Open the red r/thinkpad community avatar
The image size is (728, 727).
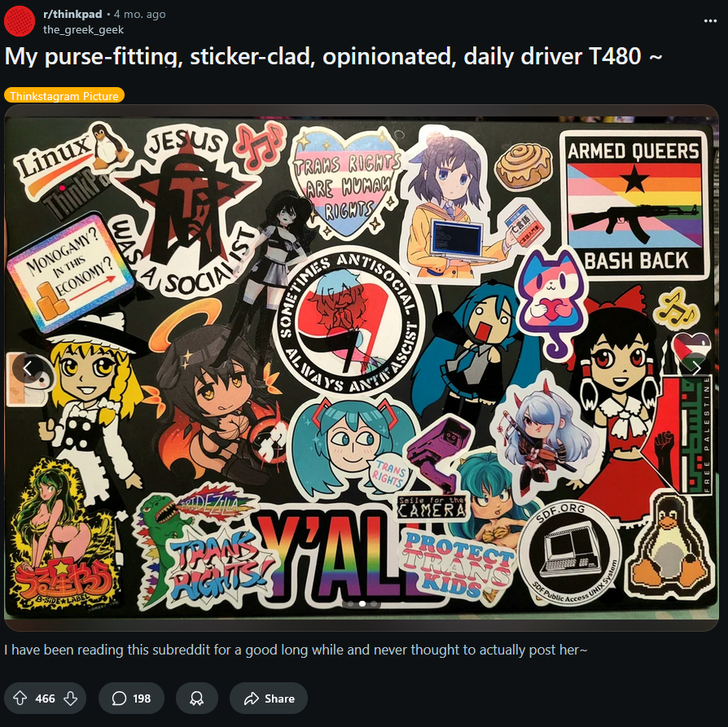[20, 21]
